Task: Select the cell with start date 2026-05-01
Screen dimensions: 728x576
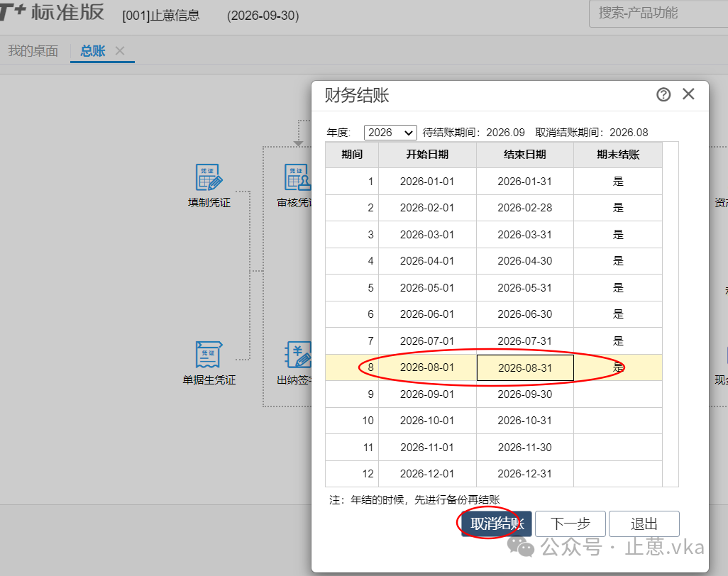Action: 427,288
